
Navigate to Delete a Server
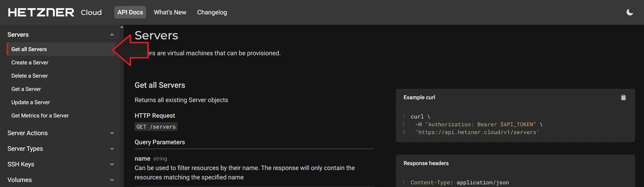[29, 76]
